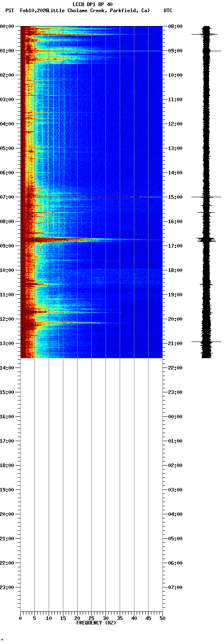Click the UTC '12:00' time label
This screenshot has width=224, height=644.
175,124
